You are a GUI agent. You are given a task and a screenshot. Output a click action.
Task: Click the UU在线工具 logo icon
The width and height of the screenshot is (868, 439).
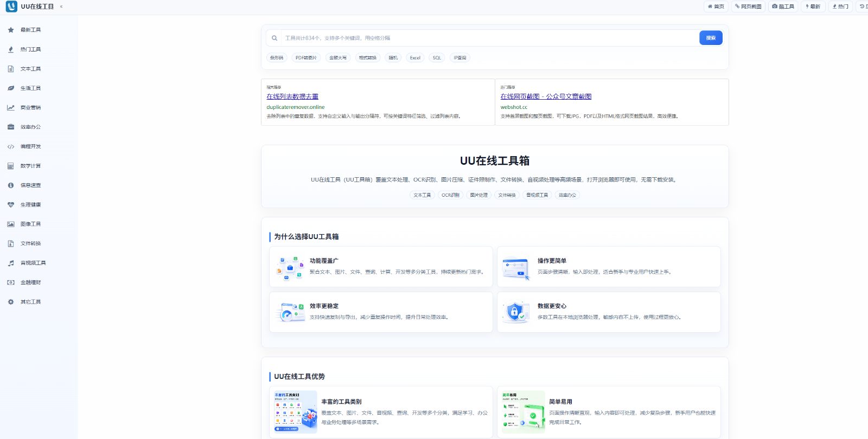(x=11, y=7)
